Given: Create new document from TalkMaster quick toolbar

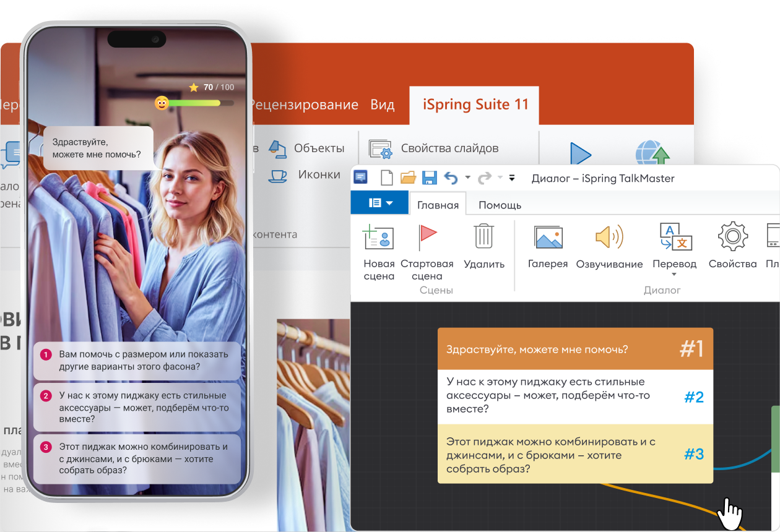Looking at the screenshot, I should [x=387, y=178].
